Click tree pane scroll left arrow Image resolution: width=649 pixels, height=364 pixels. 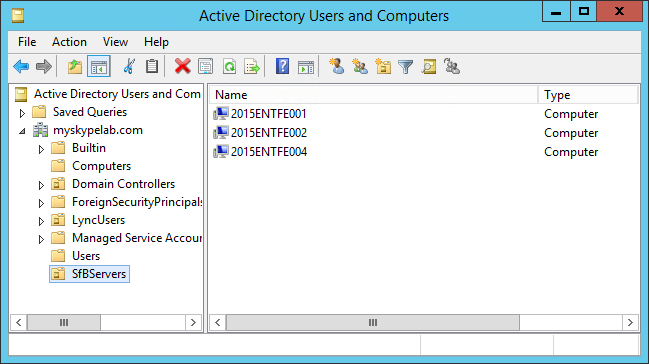(x=19, y=322)
